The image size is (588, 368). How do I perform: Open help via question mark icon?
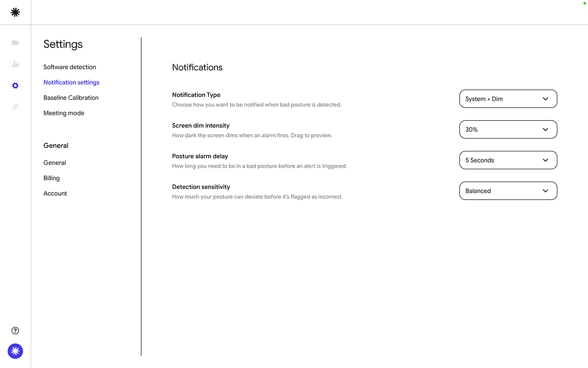(15, 331)
